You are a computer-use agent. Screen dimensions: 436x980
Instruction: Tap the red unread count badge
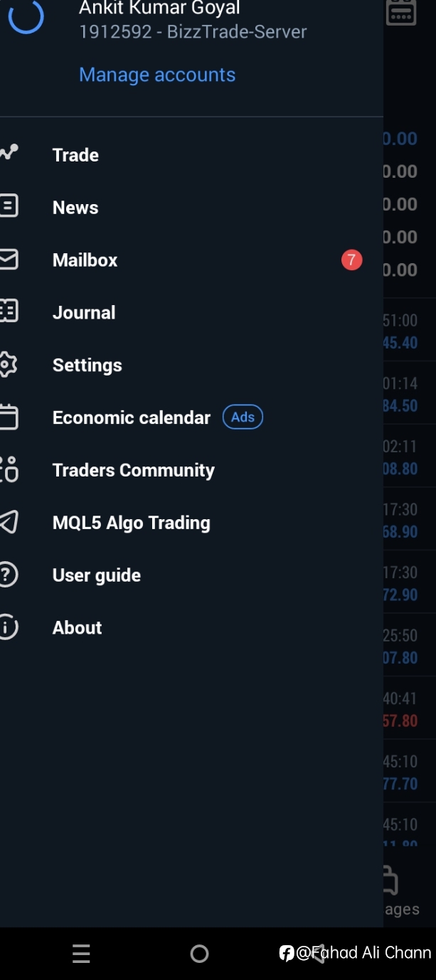point(351,260)
